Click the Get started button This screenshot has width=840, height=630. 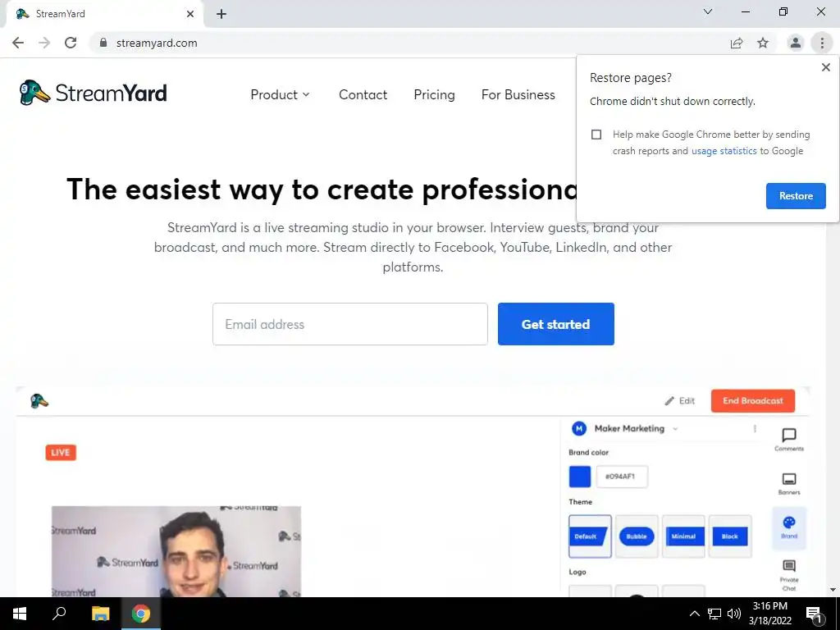pos(555,324)
